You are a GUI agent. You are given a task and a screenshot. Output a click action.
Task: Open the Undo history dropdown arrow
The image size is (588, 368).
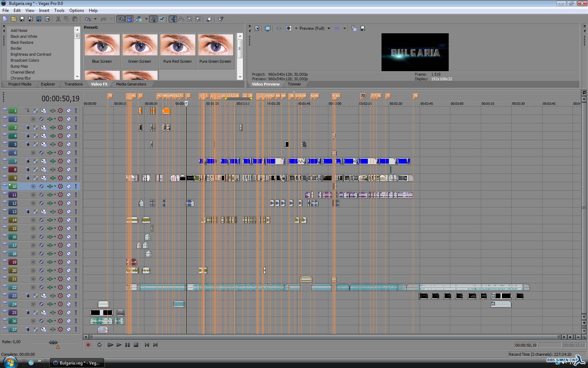click(x=95, y=19)
